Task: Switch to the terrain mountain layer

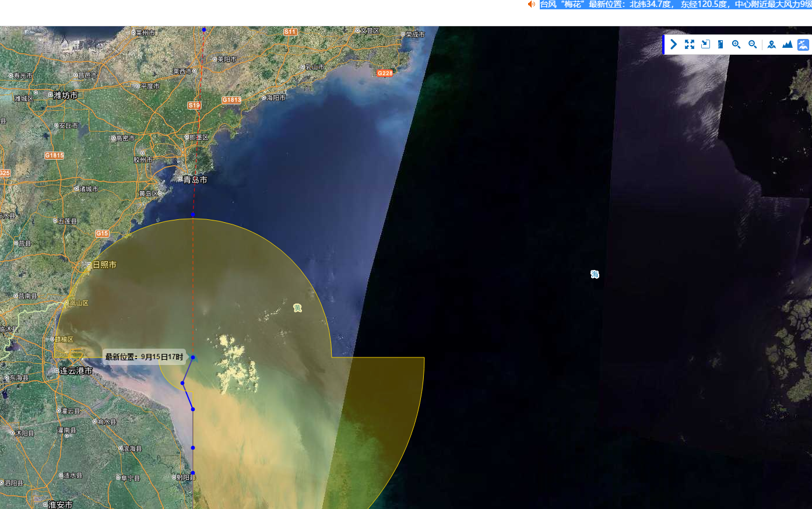Action: point(787,44)
